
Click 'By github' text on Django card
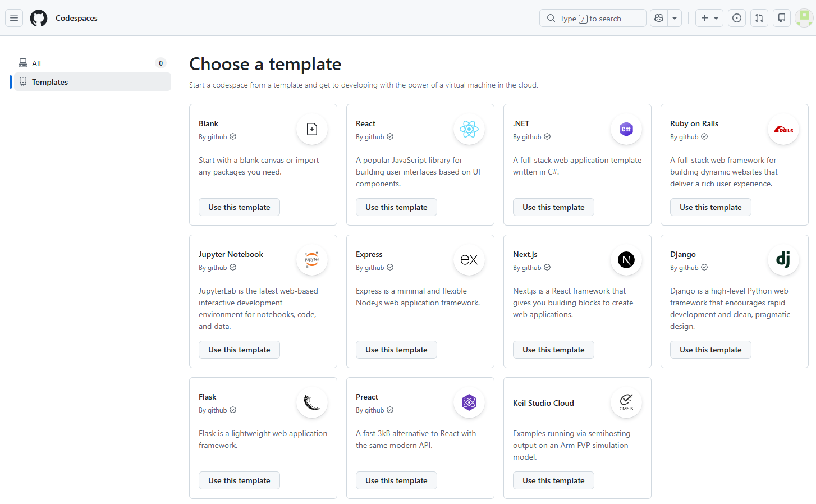click(684, 268)
